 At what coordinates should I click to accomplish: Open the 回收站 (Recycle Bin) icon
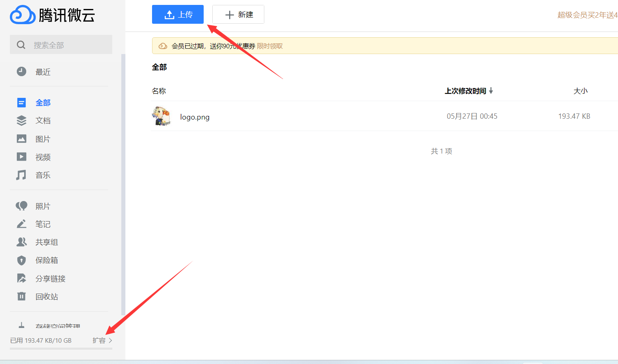coord(21,296)
